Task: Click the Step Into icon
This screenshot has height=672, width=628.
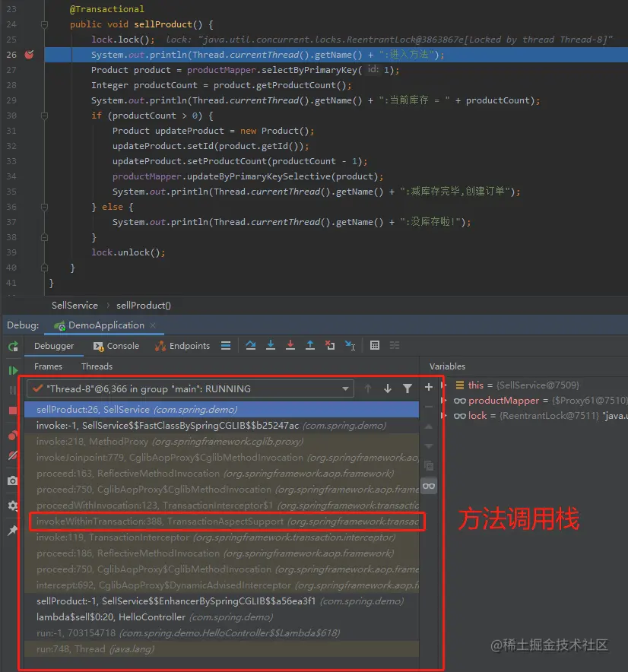Action: (271, 345)
